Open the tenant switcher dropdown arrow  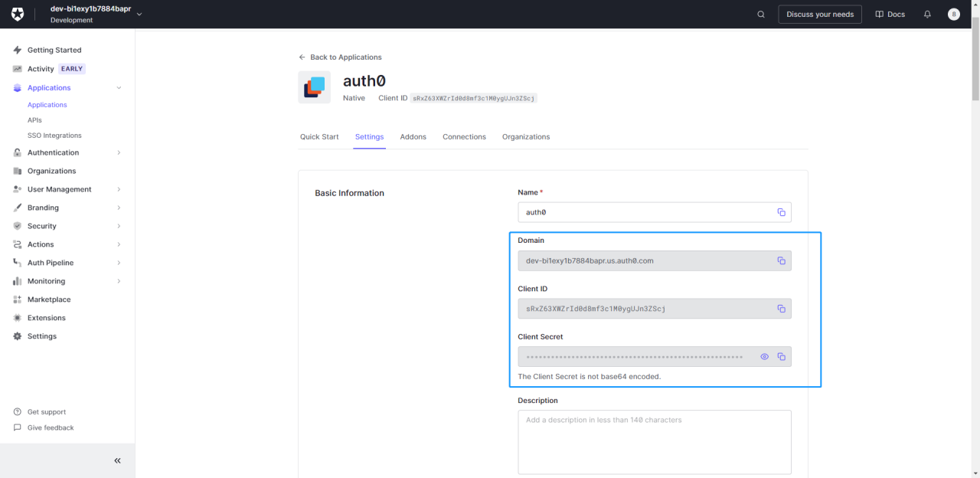[139, 15]
